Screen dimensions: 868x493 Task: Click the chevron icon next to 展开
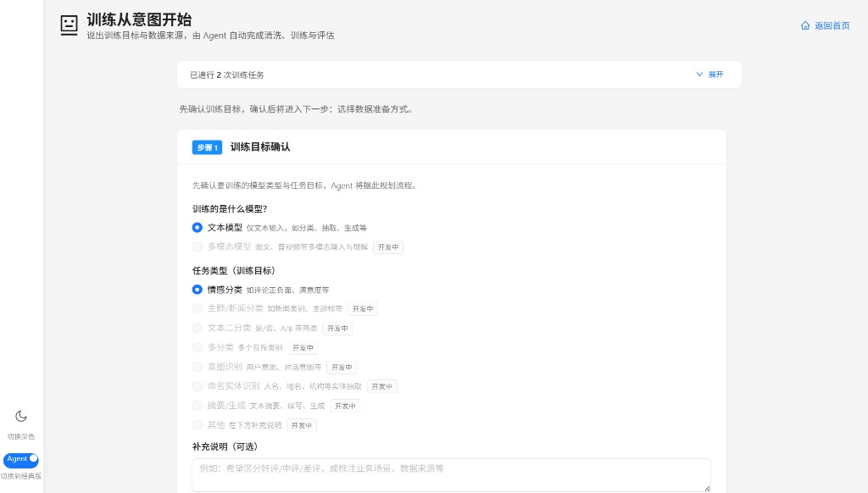click(699, 75)
